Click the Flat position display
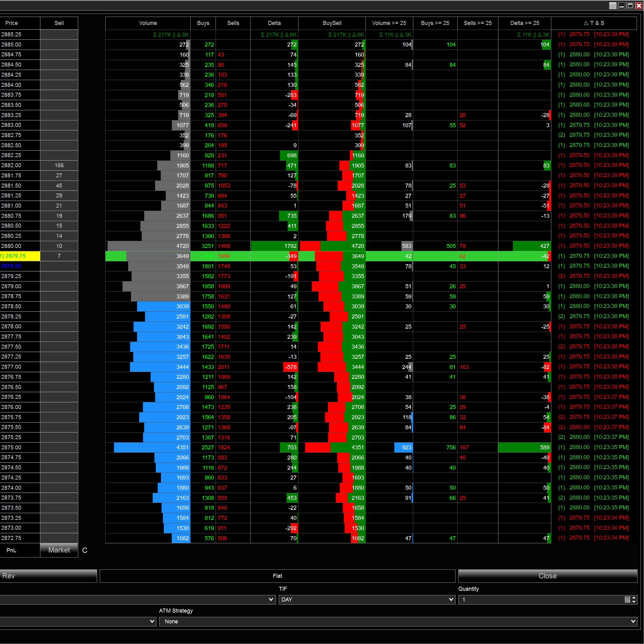The width and height of the screenshot is (644, 644). [x=277, y=576]
